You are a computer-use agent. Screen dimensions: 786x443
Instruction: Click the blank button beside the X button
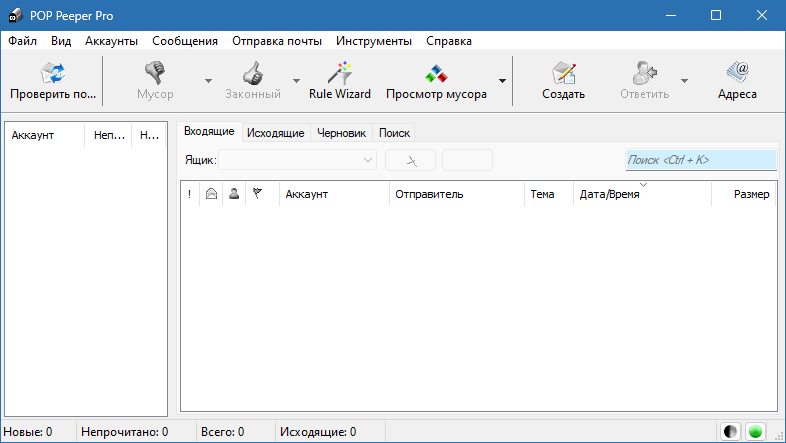[467, 160]
